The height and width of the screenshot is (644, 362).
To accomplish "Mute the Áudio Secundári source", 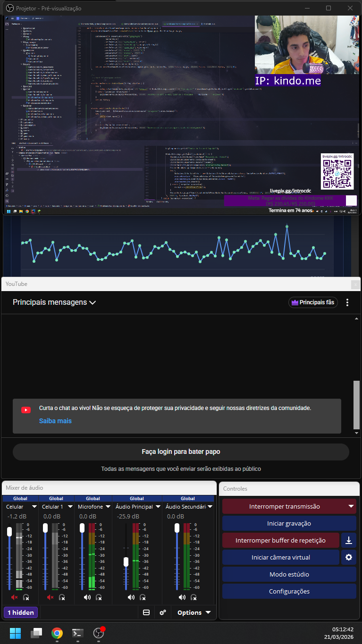I will [x=182, y=597].
